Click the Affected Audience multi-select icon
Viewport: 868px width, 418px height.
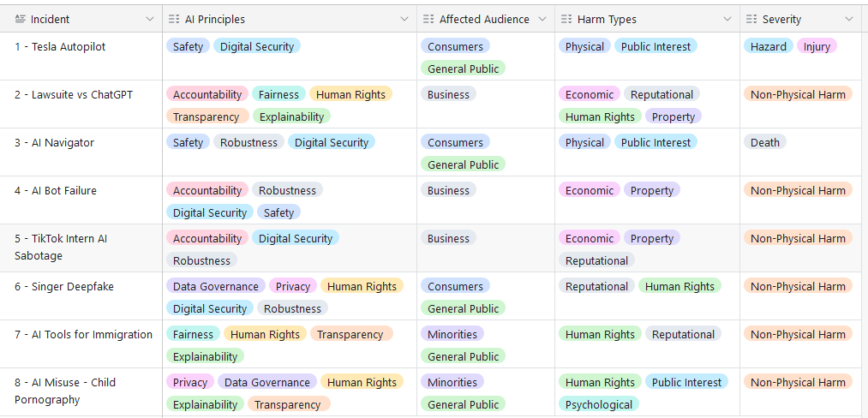pos(428,20)
